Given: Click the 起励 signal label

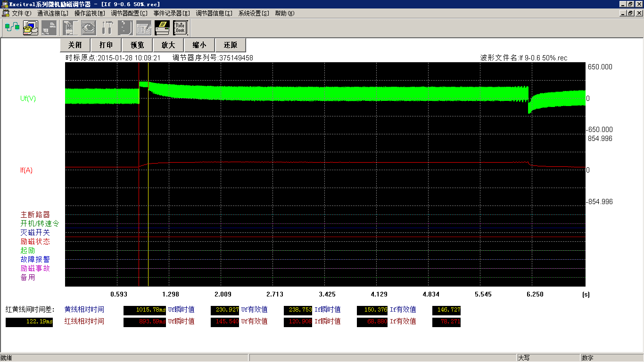Looking at the screenshot, I should pos(28,250).
